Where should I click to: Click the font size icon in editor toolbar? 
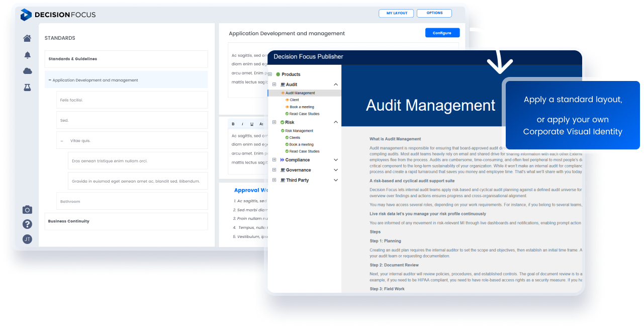coord(261,124)
